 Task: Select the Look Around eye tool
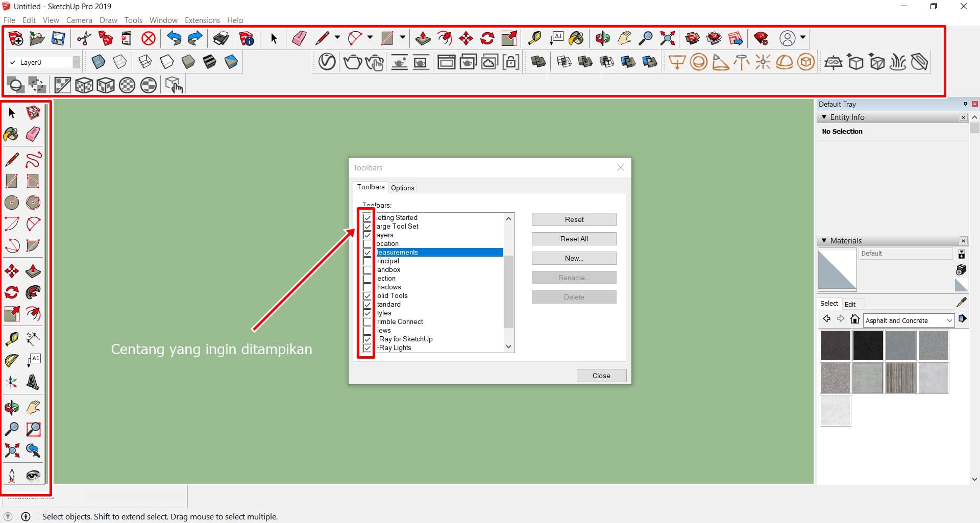[33, 476]
